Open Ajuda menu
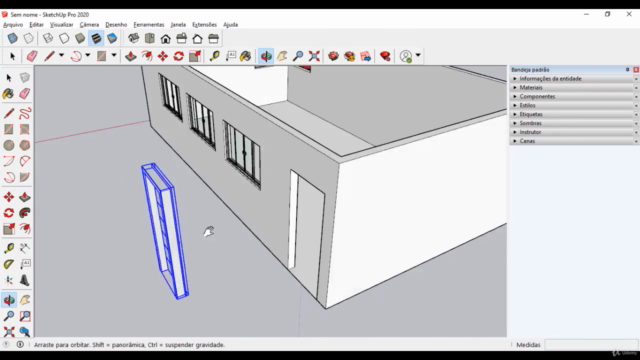Image resolution: width=640 pixels, height=360 pixels. 231,24
